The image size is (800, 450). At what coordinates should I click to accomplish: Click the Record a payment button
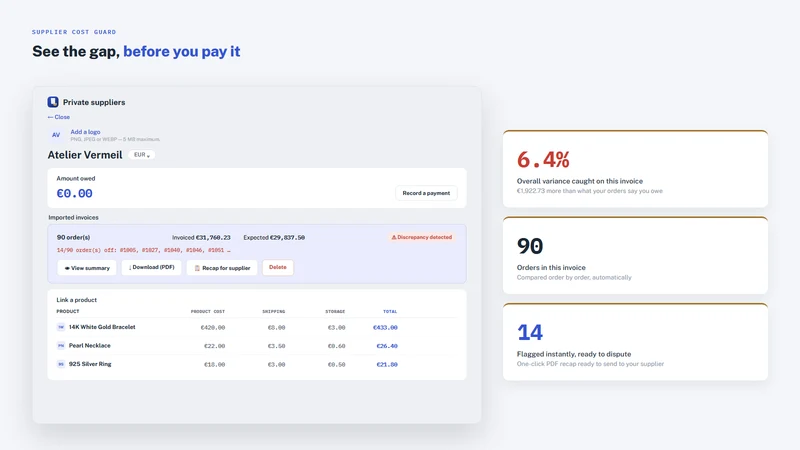coord(426,193)
